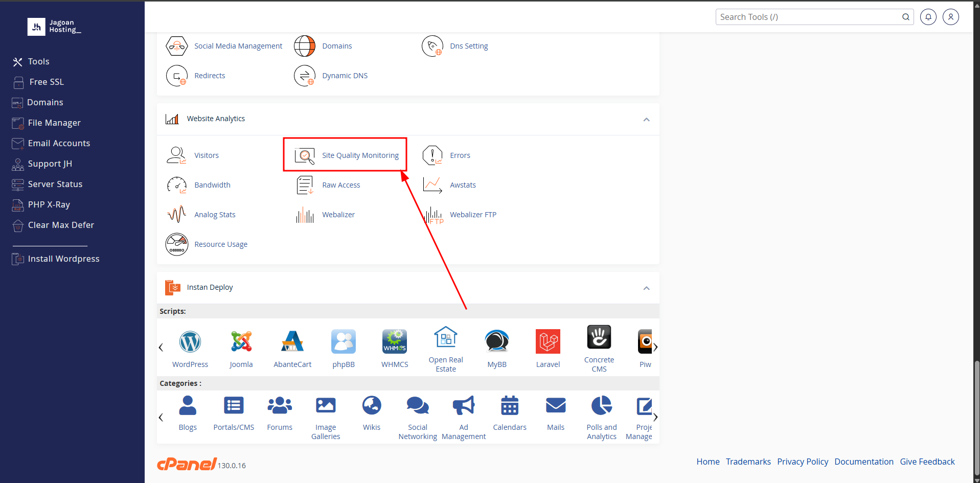The image size is (980, 483).
Task: Click the Documentation footer link
Action: point(863,462)
